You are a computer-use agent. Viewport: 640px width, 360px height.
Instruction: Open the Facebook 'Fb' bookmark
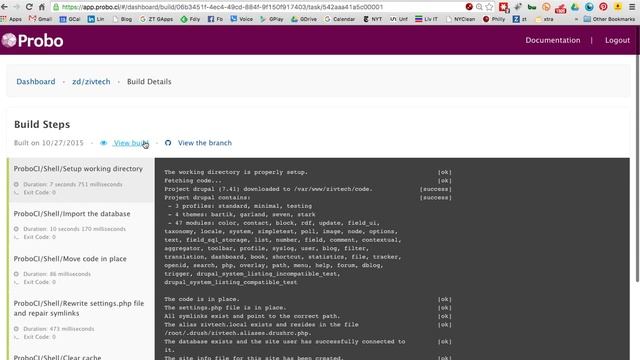click(215, 19)
